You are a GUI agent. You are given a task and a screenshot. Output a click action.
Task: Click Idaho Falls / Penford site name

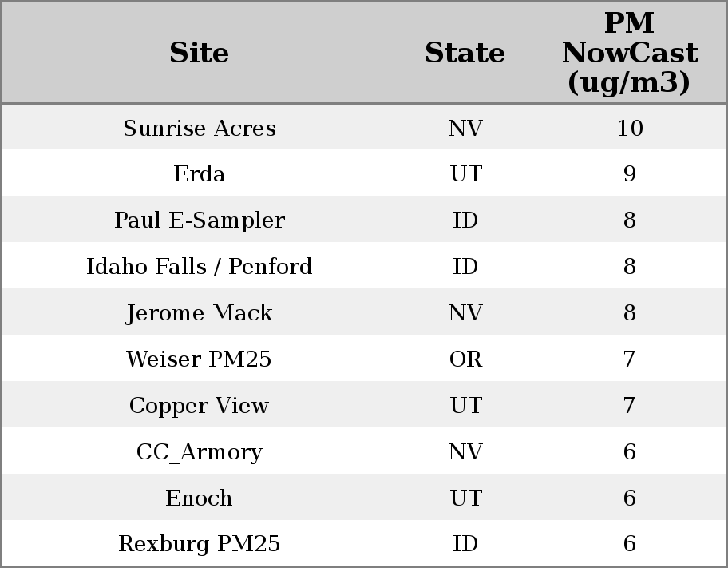point(199,267)
